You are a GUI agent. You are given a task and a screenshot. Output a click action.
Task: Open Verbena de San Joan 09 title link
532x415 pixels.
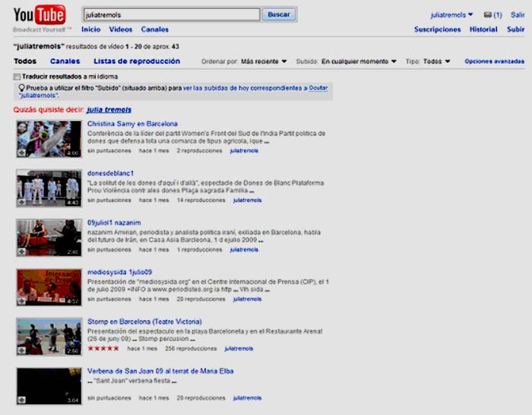160,371
